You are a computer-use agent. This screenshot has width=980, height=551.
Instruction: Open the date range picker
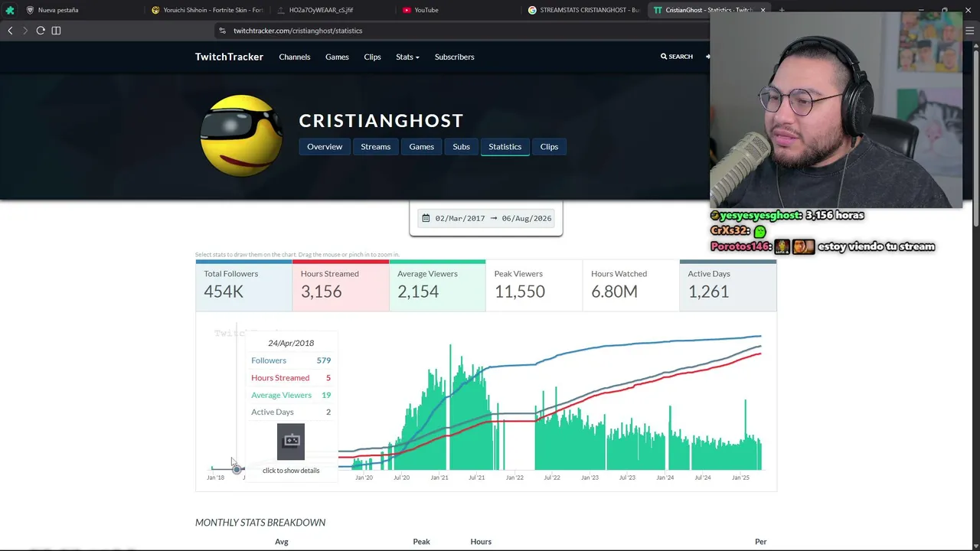click(x=486, y=218)
